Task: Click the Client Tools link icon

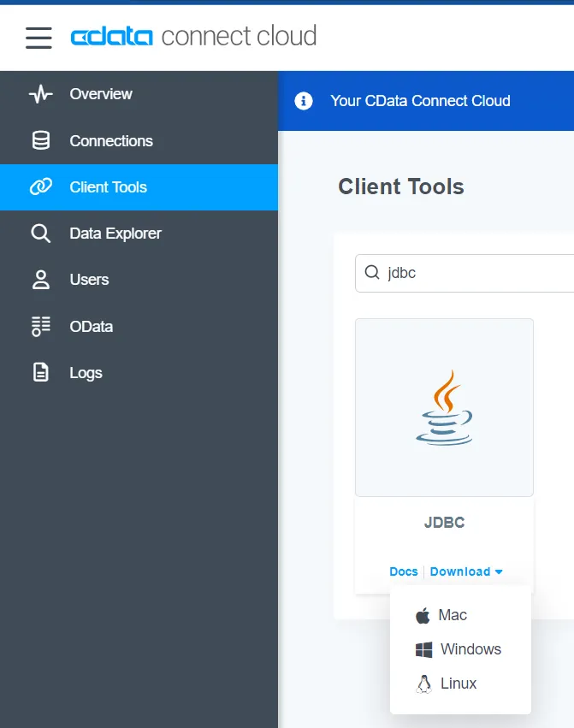Action: coord(41,187)
